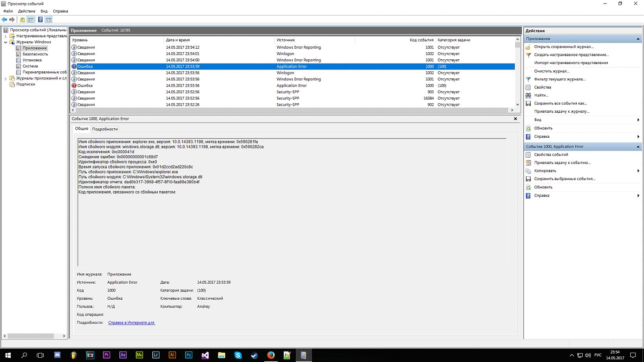Click the back arrow toolbar icon

pos(4,20)
